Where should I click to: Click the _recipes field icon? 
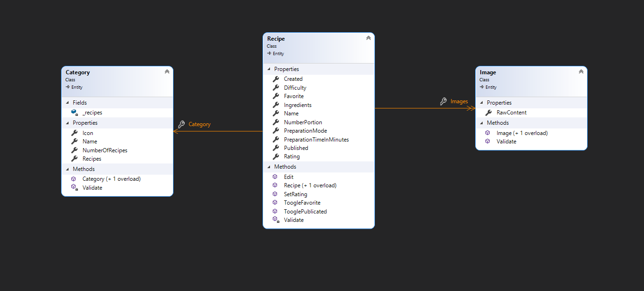click(74, 113)
